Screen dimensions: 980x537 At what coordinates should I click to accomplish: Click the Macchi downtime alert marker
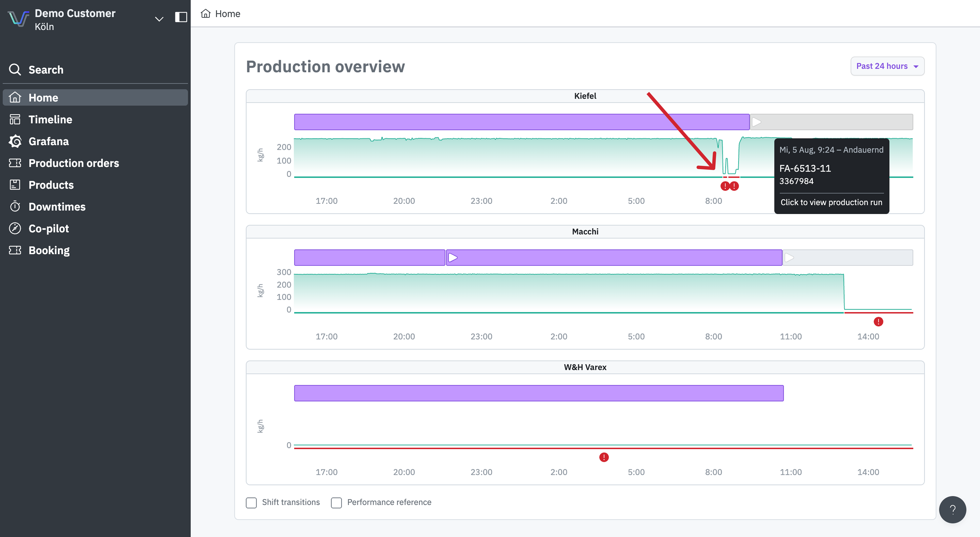pos(878,322)
